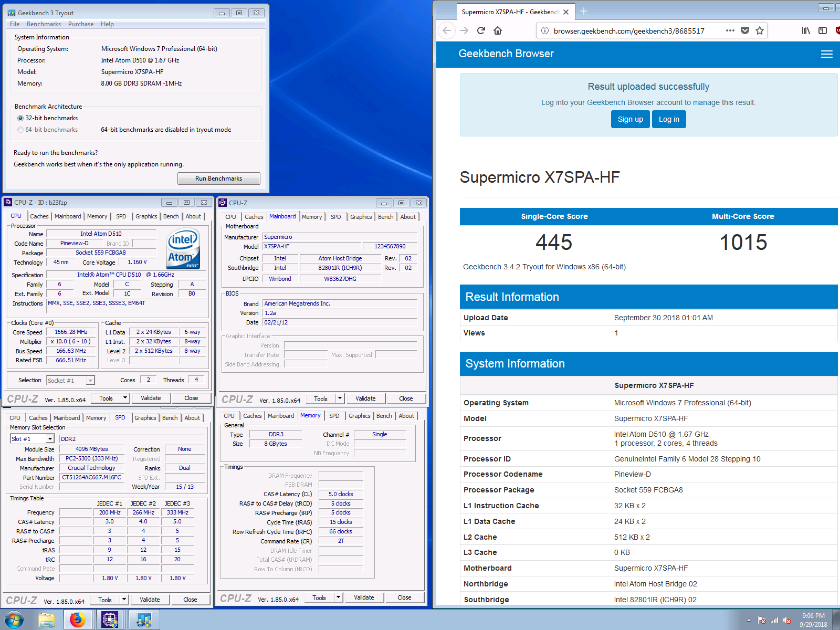Click Multi-Core Score value 1015
Viewport: 840px width, 630px height.
click(x=743, y=242)
